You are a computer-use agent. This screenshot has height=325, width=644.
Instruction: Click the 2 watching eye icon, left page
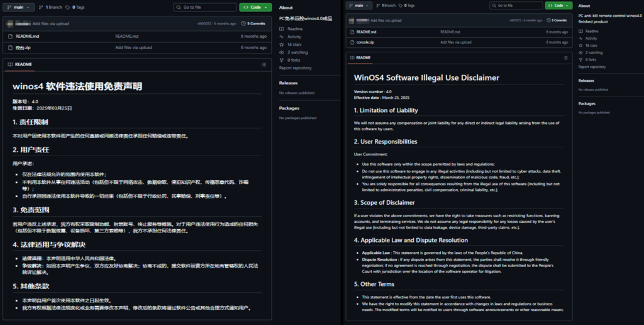tap(282, 52)
